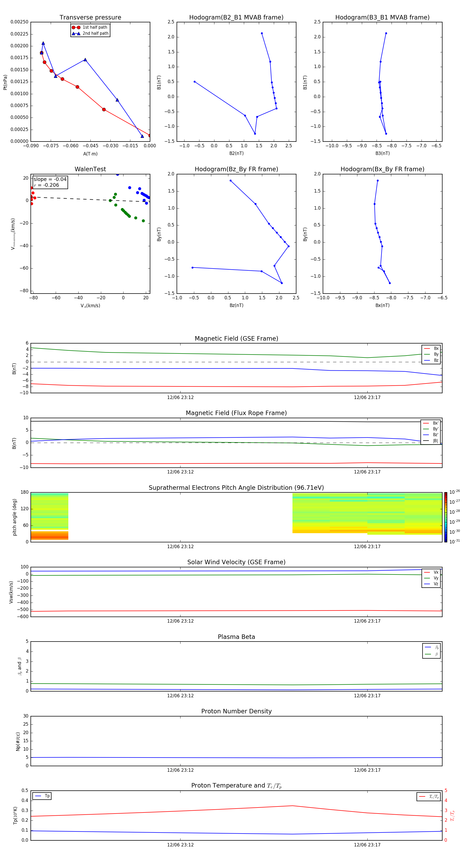The height and width of the screenshot is (868, 473).
Task: Click the beta legend box in Plasma Beta
Action: click(431, 651)
